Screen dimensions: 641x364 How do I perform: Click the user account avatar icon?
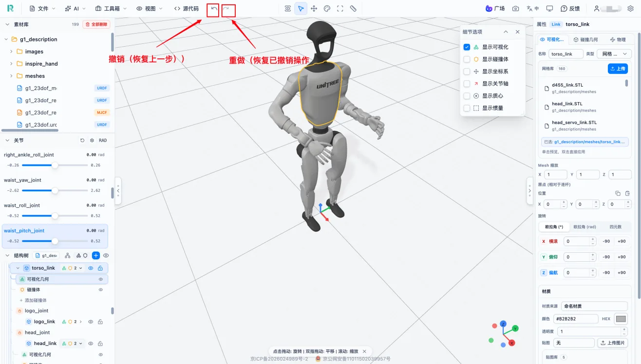(x=597, y=9)
